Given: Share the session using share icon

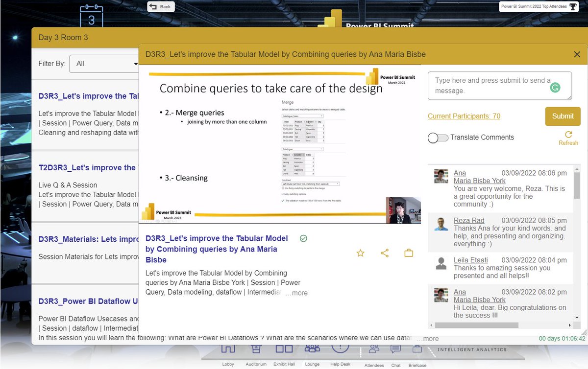Looking at the screenshot, I should coord(385,253).
